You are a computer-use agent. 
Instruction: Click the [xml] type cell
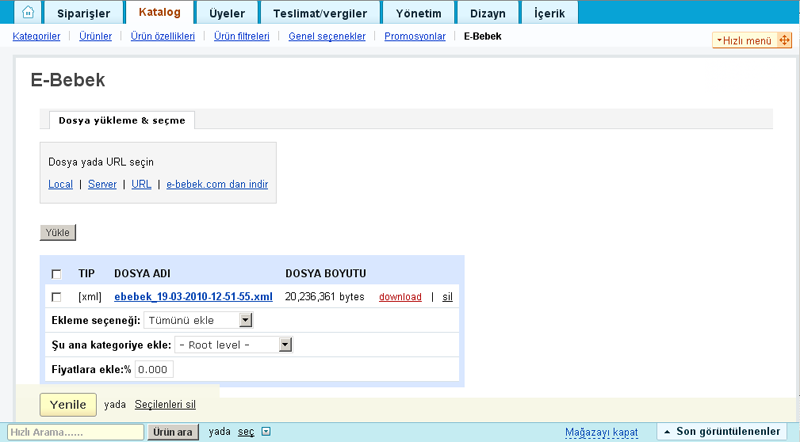[90, 297]
